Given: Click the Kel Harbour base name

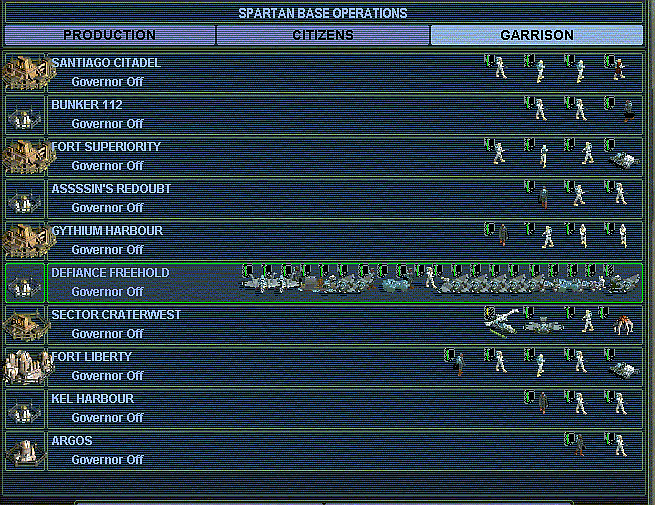Looking at the screenshot, I should tap(92, 399).
